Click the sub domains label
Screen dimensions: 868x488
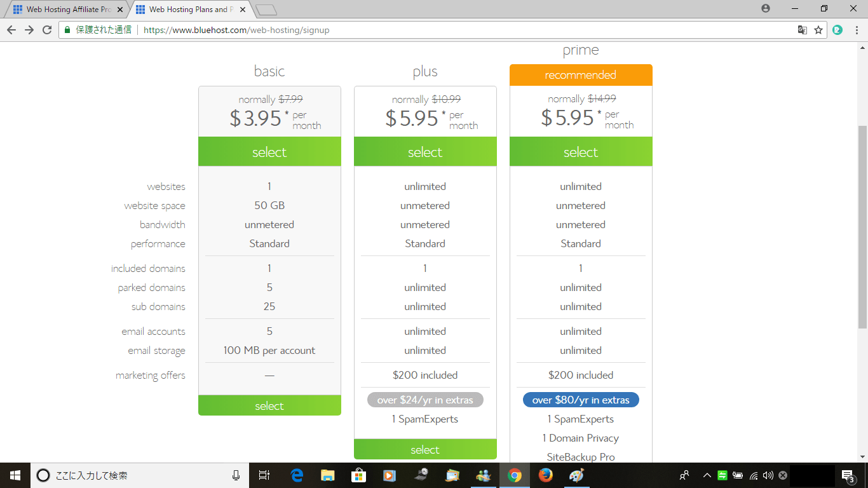pos(159,306)
